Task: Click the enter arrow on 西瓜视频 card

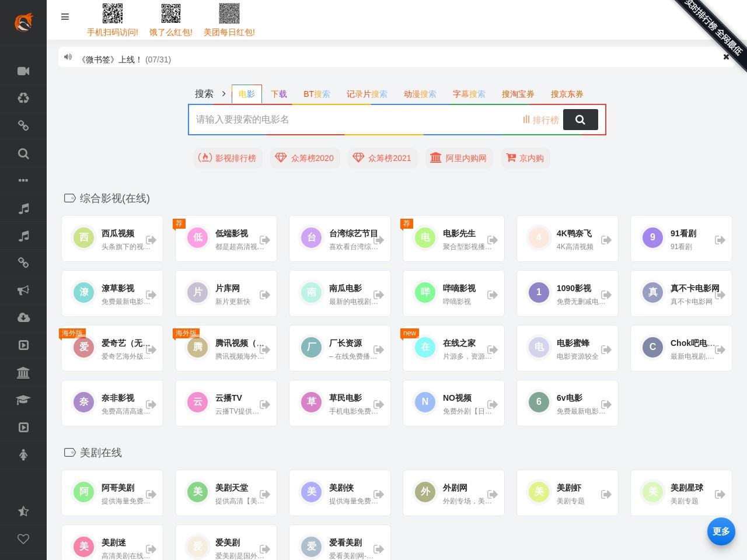Action: (x=151, y=240)
